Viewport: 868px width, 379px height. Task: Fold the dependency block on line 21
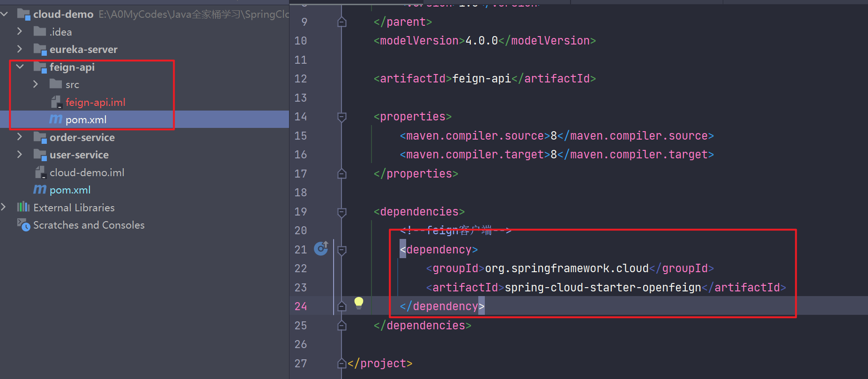[342, 250]
